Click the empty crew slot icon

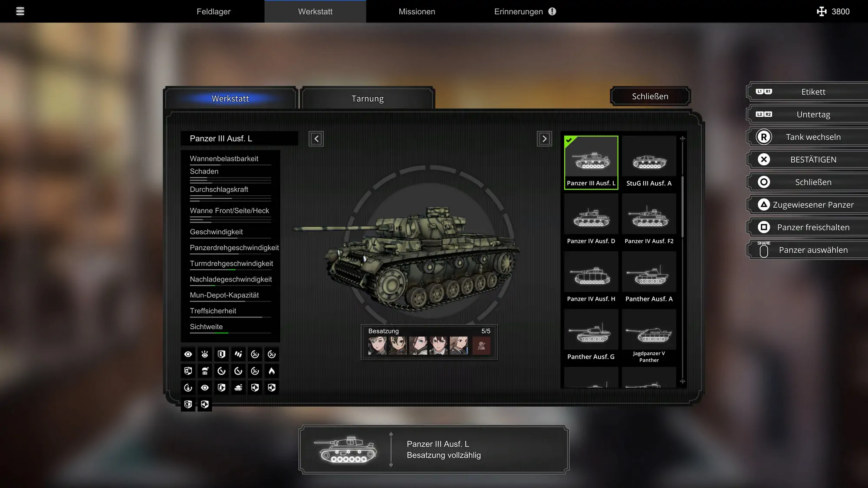(481, 346)
